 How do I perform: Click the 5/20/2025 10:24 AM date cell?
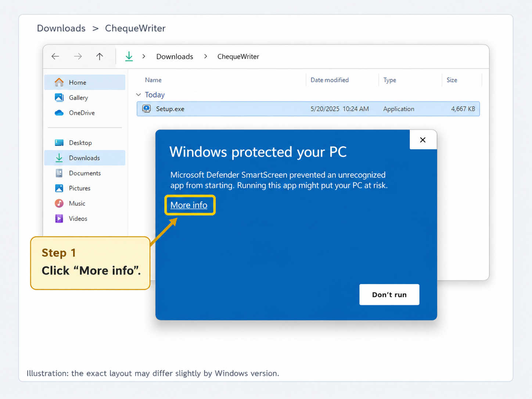coord(339,109)
